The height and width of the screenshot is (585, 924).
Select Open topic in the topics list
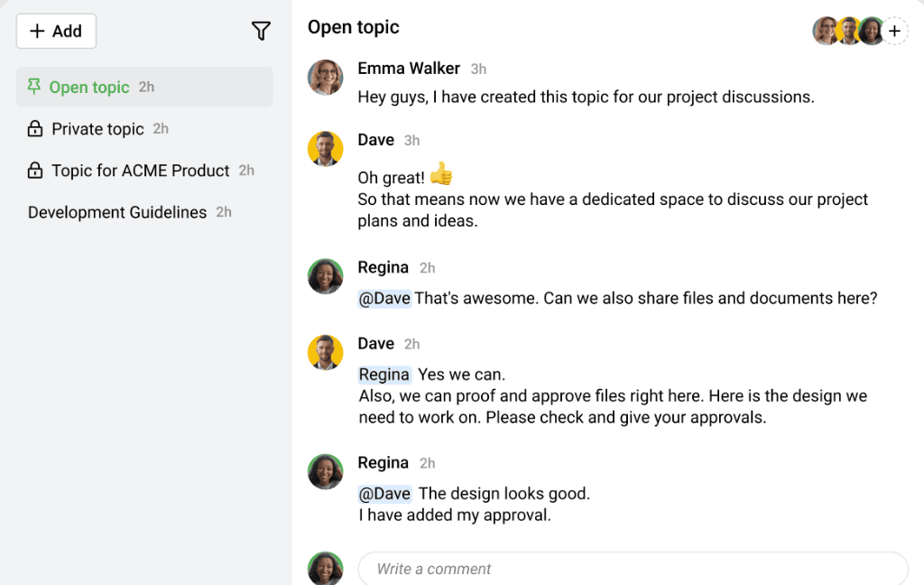click(144, 88)
